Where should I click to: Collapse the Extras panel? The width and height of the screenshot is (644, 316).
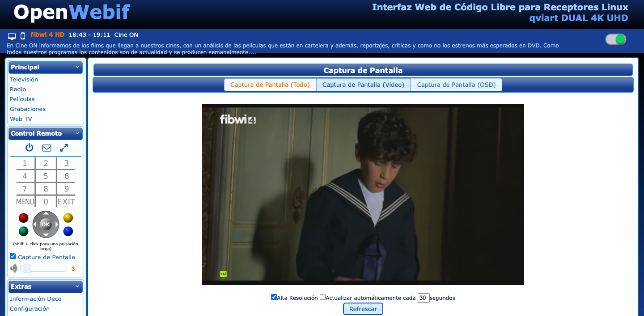point(77,286)
